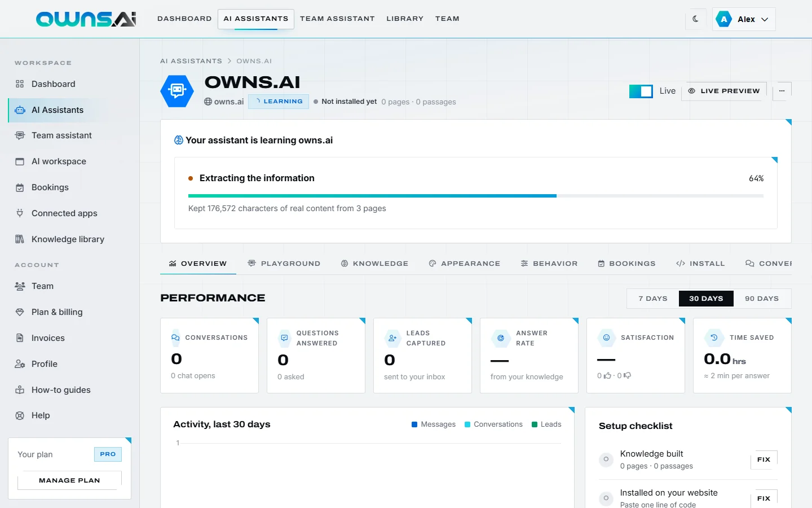Click the OWNS.AI logo
Image resolution: width=812 pixels, height=508 pixels.
tap(86, 19)
